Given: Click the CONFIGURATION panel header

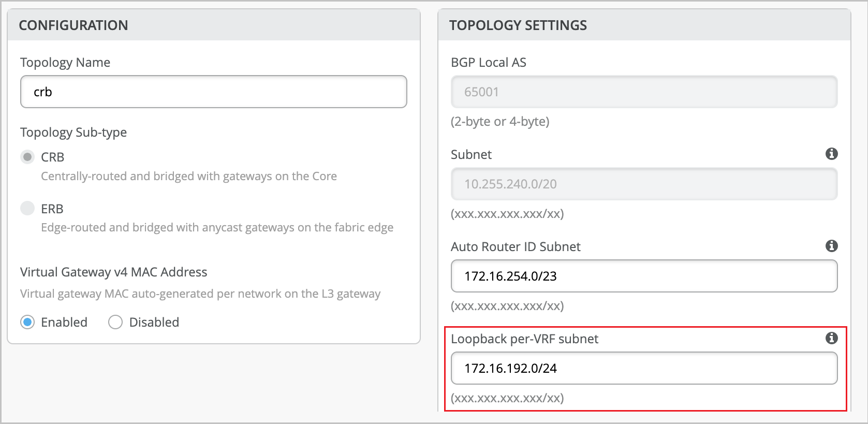Looking at the screenshot, I should point(73,25).
